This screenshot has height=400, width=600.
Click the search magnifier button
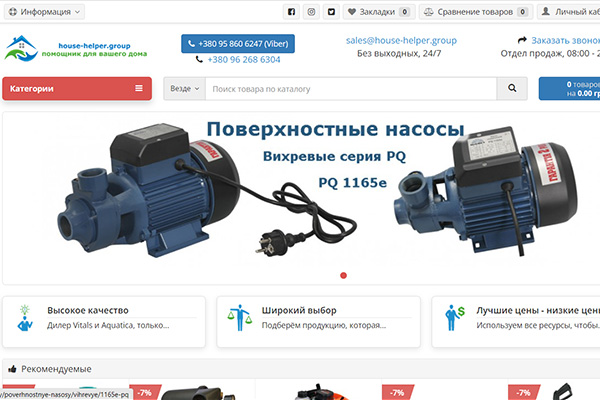(512, 89)
